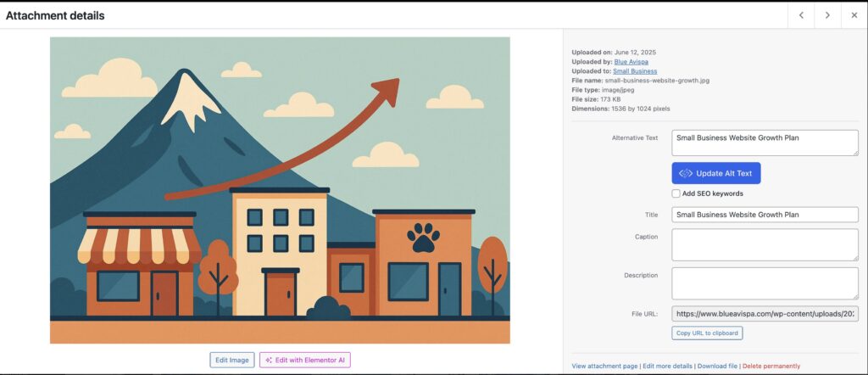Open the Small Business uploaded-to link

pos(635,71)
